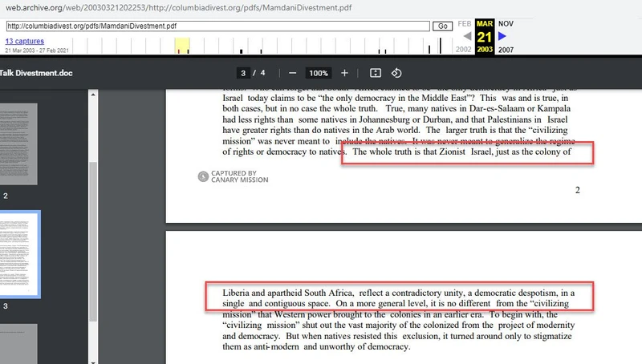Click the capture date range text

tap(37, 51)
